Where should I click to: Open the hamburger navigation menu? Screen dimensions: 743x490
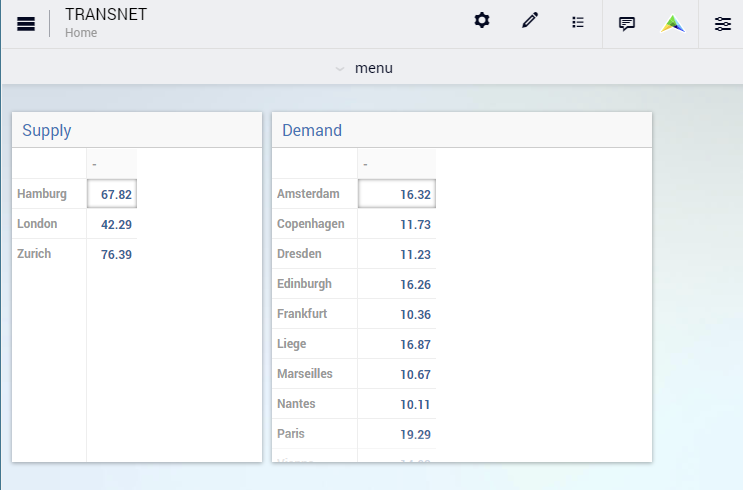pyautogui.click(x=26, y=24)
